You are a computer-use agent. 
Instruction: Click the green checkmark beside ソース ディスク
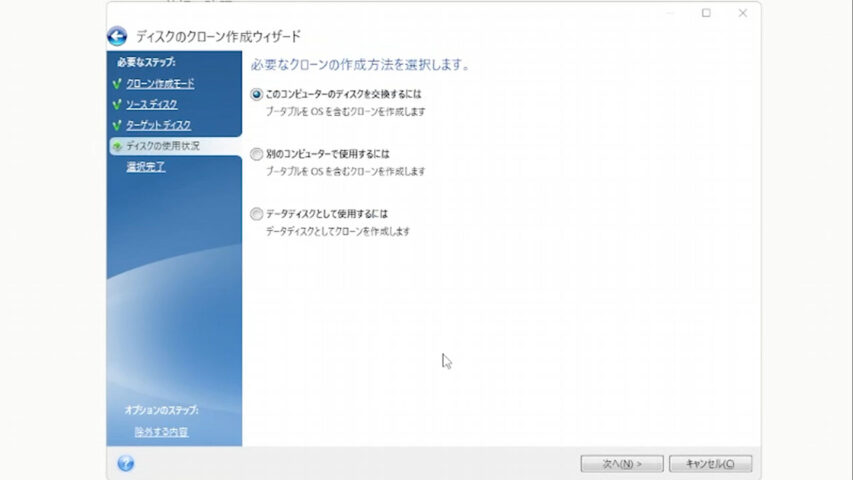(x=117, y=105)
